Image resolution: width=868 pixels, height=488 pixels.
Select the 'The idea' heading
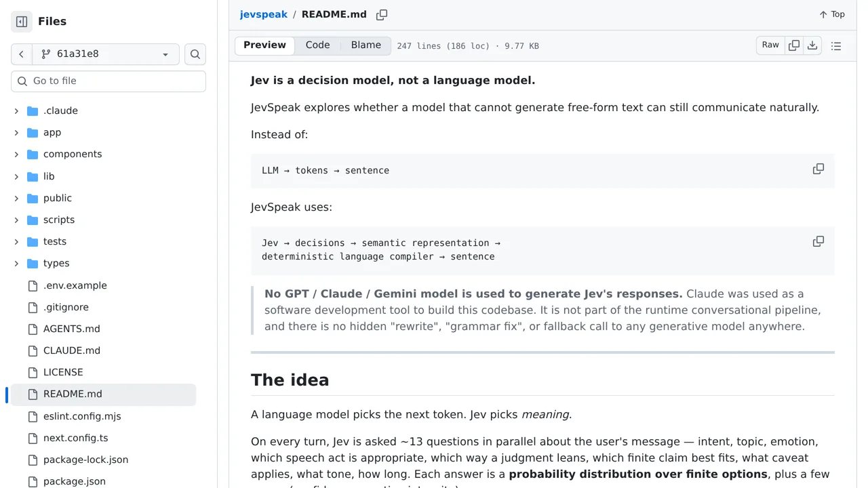pos(290,380)
